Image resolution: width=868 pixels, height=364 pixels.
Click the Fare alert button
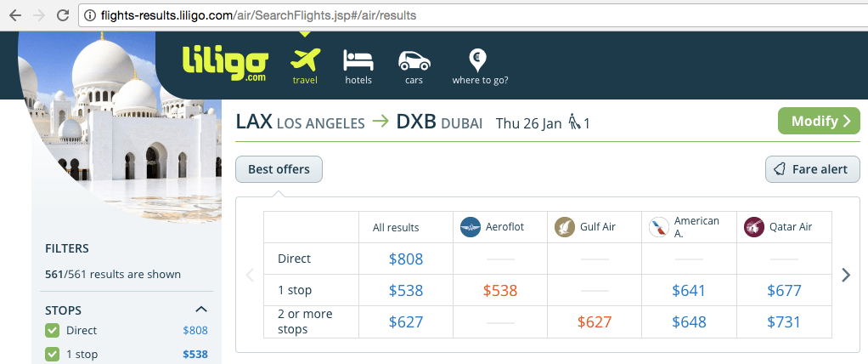pyautogui.click(x=813, y=169)
